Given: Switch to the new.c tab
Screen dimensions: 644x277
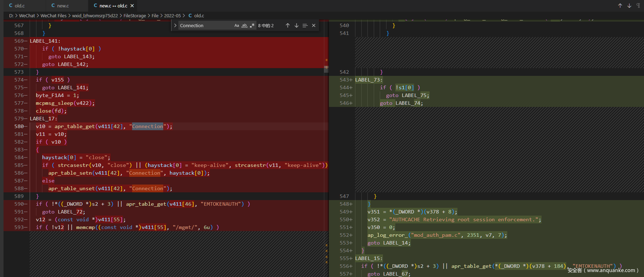Looking at the screenshot, I should (x=63, y=6).
